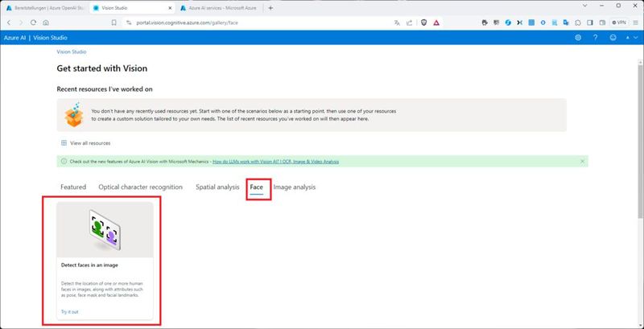
Task: Select the Featured tab
Action: tap(73, 187)
